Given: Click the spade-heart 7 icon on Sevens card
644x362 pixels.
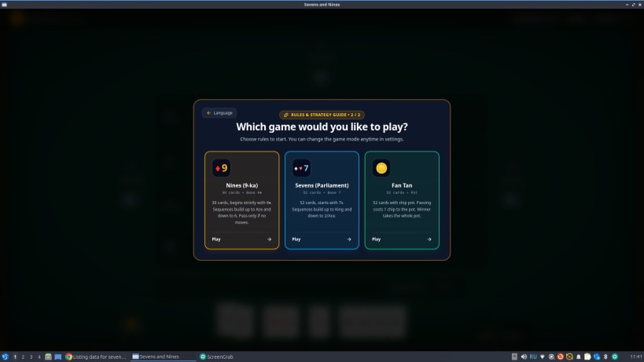Looking at the screenshot, I should coord(301,168).
